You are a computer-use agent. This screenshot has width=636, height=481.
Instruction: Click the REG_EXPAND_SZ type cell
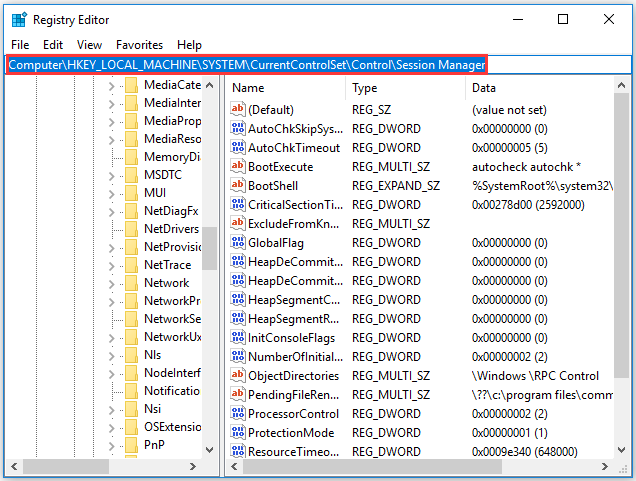(x=395, y=186)
